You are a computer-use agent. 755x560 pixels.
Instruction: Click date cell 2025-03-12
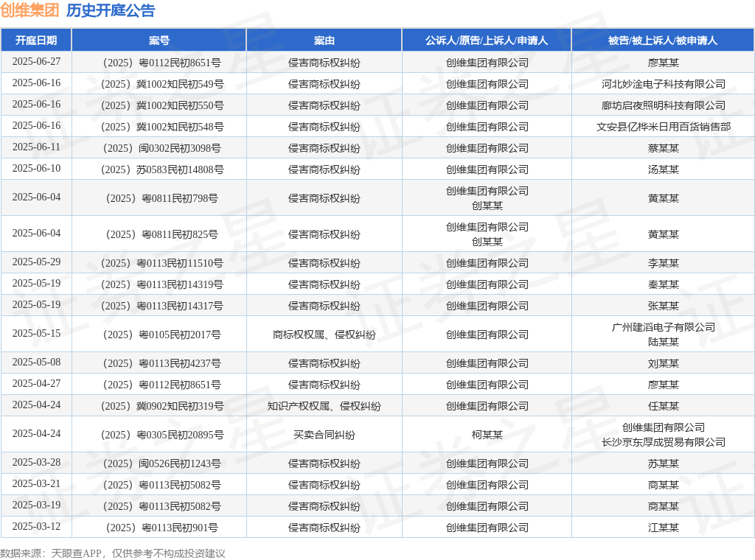pos(36,527)
